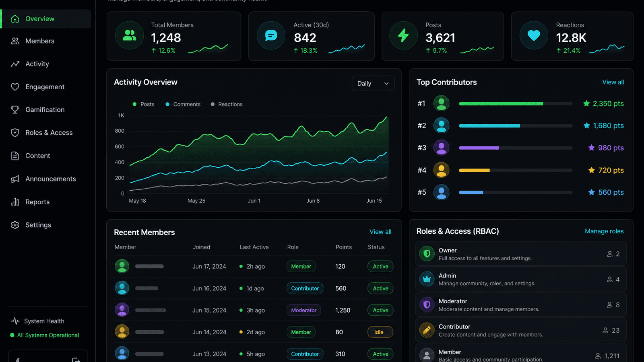Click the Members people icon in sidebar
The image size is (644, 362).
[15, 41]
